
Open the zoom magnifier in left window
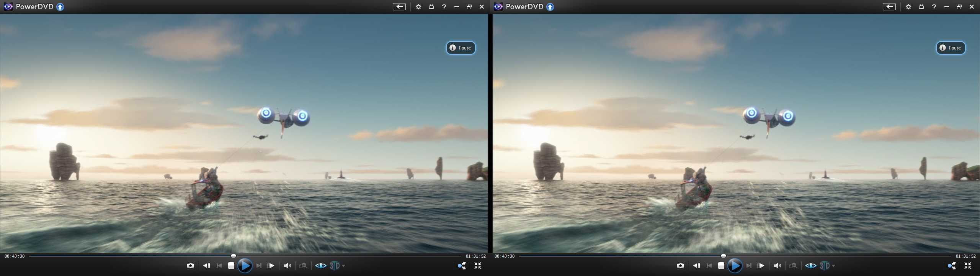303,265
